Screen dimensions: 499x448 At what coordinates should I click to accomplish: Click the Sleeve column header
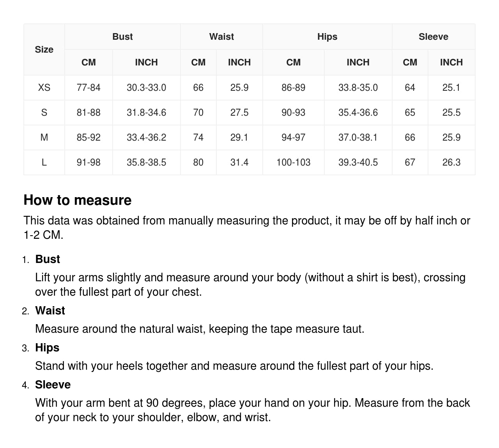coord(433,37)
